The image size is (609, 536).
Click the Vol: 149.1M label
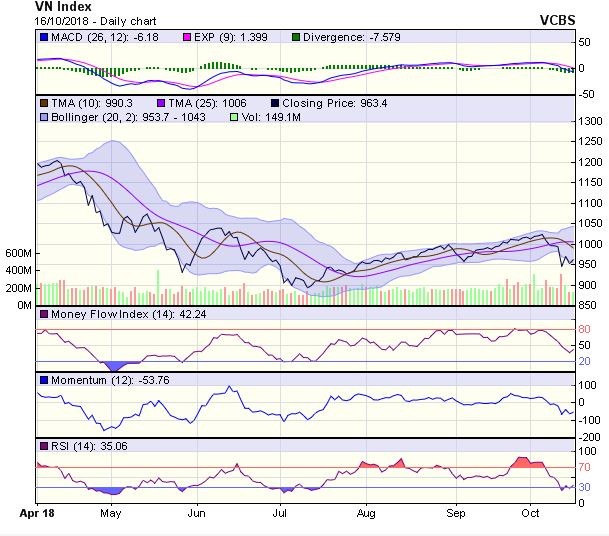click(x=271, y=117)
